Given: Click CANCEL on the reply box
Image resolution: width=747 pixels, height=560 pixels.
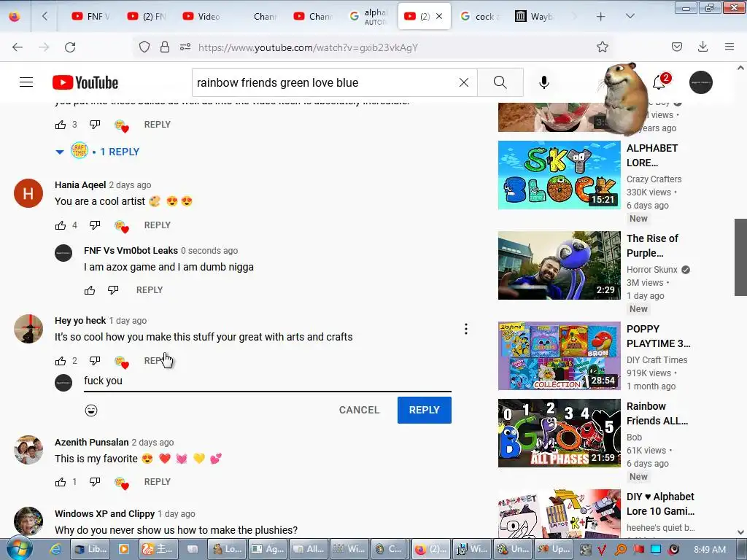Looking at the screenshot, I should 359,410.
